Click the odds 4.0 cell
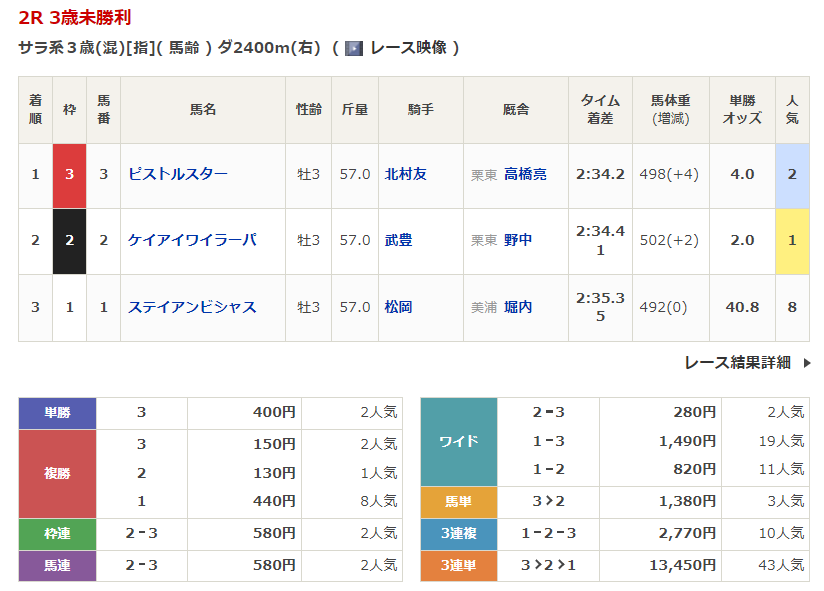824x591 pixels. (743, 174)
